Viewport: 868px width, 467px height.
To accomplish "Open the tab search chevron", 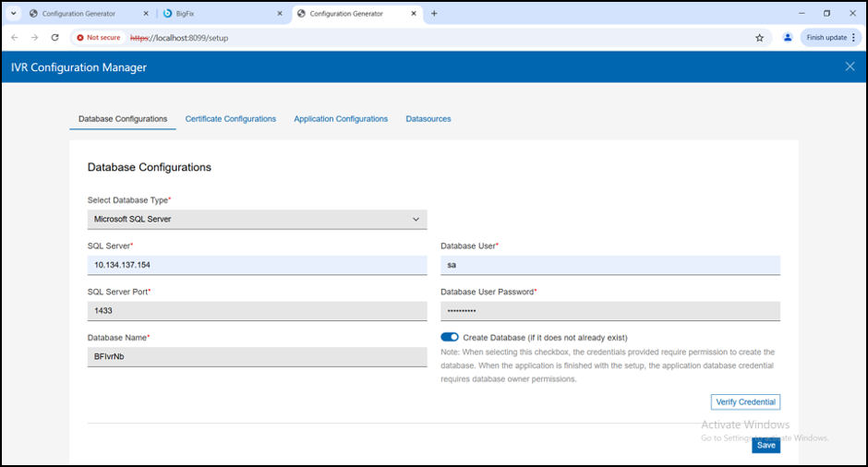I will tap(14, 14).
